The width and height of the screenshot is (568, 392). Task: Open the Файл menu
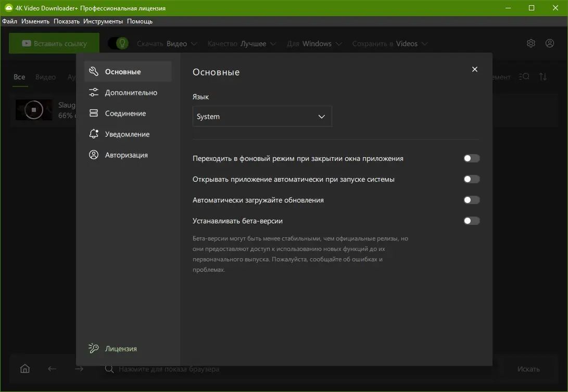9,21
